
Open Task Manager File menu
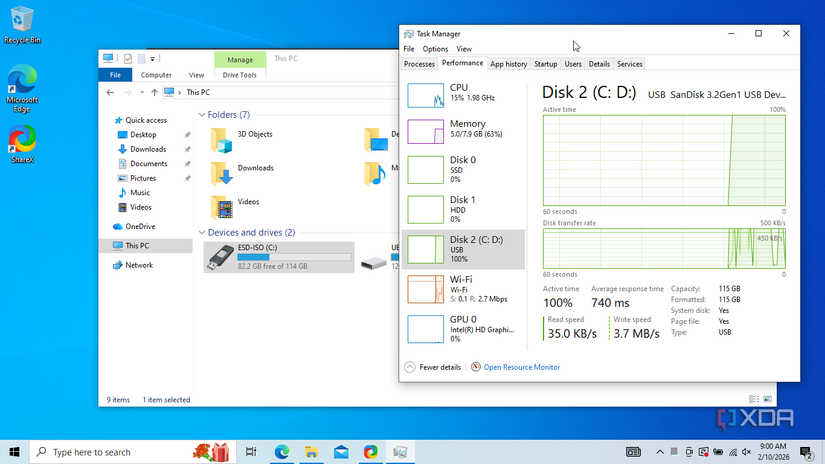pyautogui.click(x=409, y=49)
